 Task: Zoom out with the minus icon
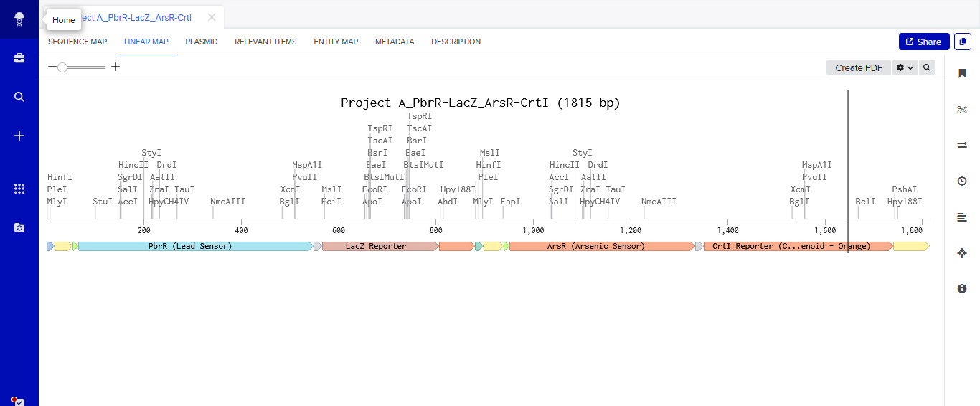click(x=52, y=67)
